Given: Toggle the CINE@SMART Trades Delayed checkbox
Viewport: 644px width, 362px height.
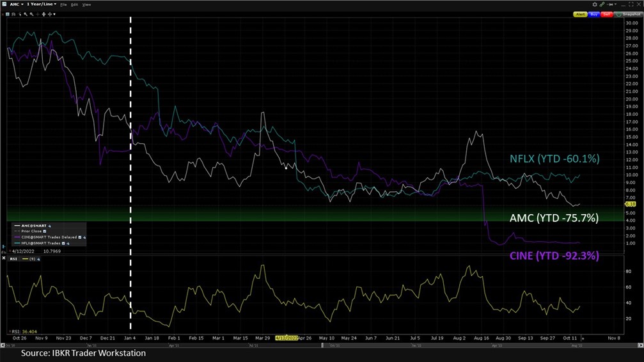Looking at the screenshot, I should [80, 237].
